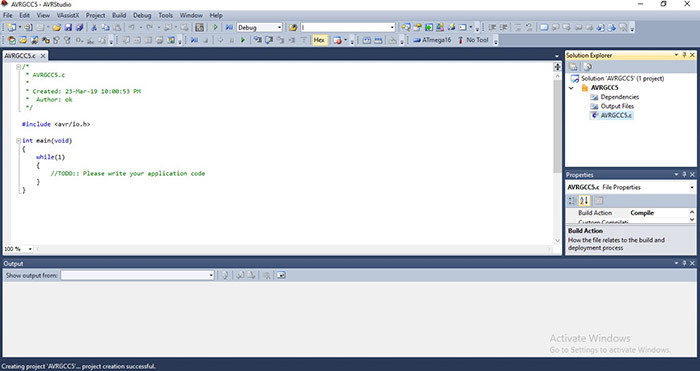
Task: Click the green Start Without Debugging arrow
Action: point(216,28)
